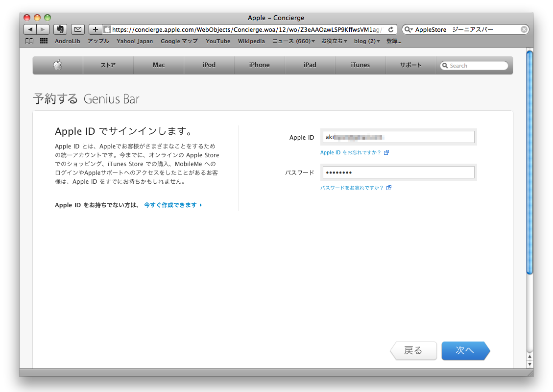
Task: Open Top Sites grid icon
Action: [44, 41]
